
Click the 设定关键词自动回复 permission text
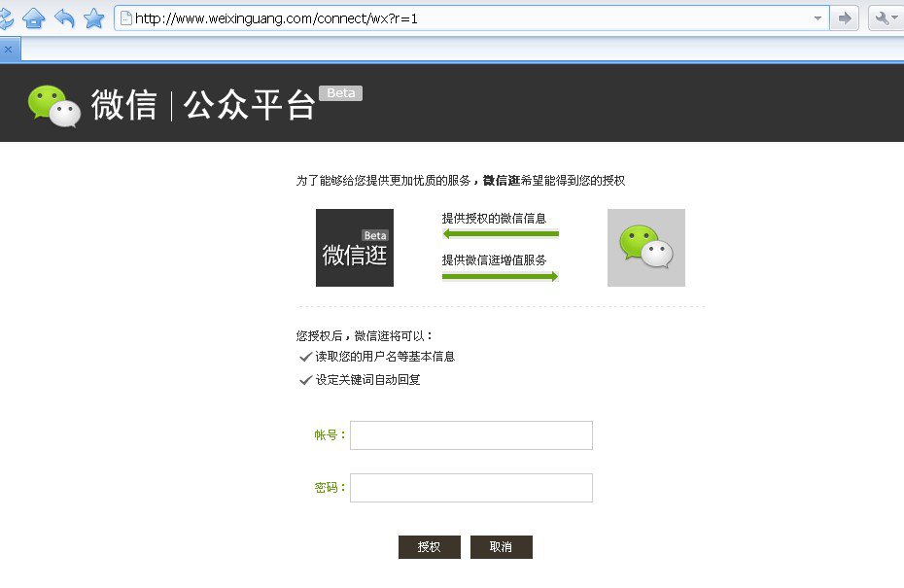pos(367,380)
